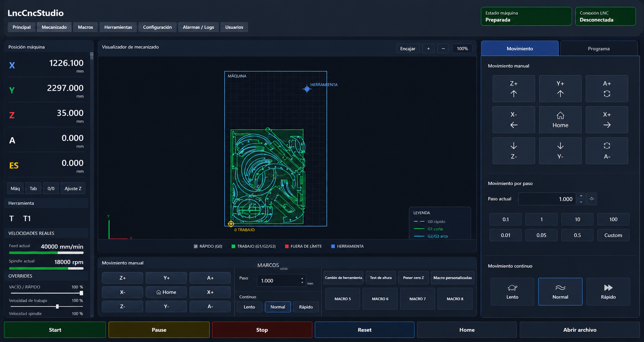
Task: Click the red Stop button
Action: pyautogui.click(x=262, y=330)
